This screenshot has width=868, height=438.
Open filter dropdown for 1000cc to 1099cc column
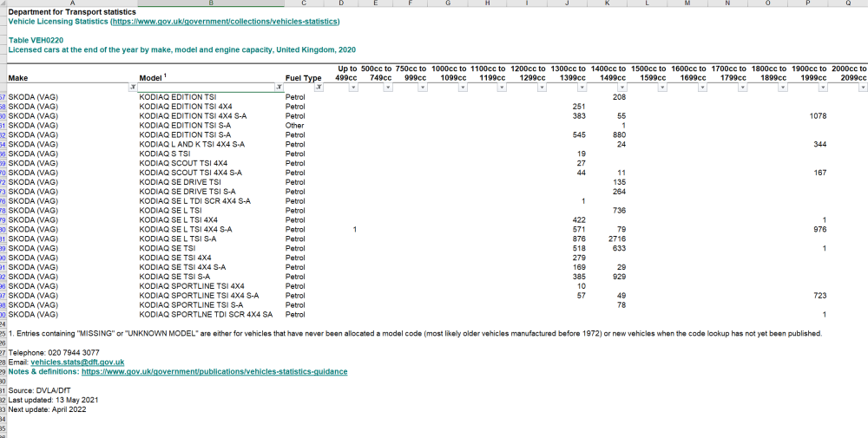464,88
